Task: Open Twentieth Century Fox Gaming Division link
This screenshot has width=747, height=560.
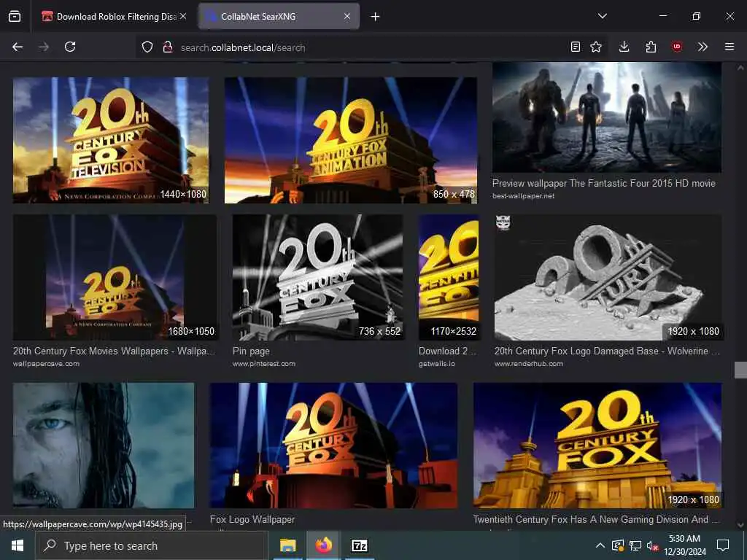Action: coord(596,519)
